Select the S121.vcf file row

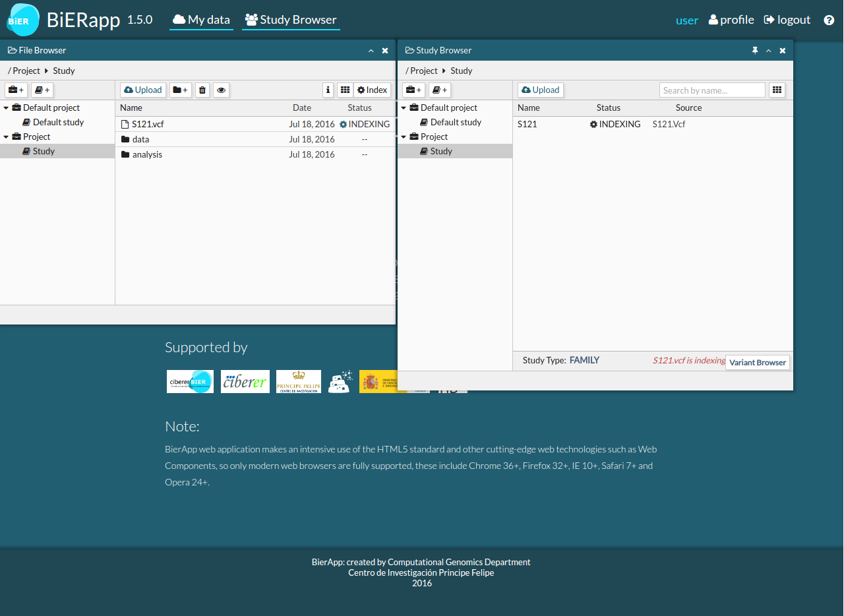255,124
